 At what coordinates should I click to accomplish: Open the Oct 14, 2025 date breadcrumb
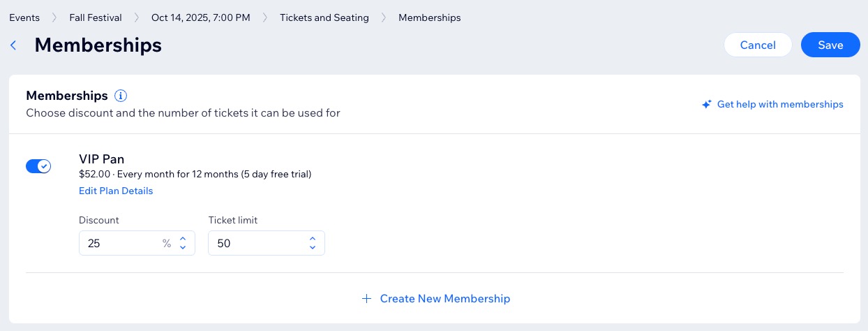[201, 17]
